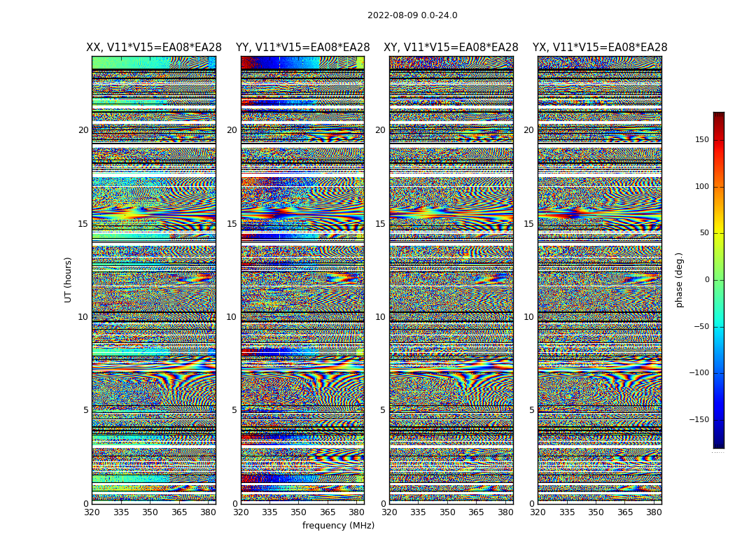Select the YX, V11*V15=EA08*EA28 panel title
The width and height of the screenshot is (735, 560).
pos(599,48)
